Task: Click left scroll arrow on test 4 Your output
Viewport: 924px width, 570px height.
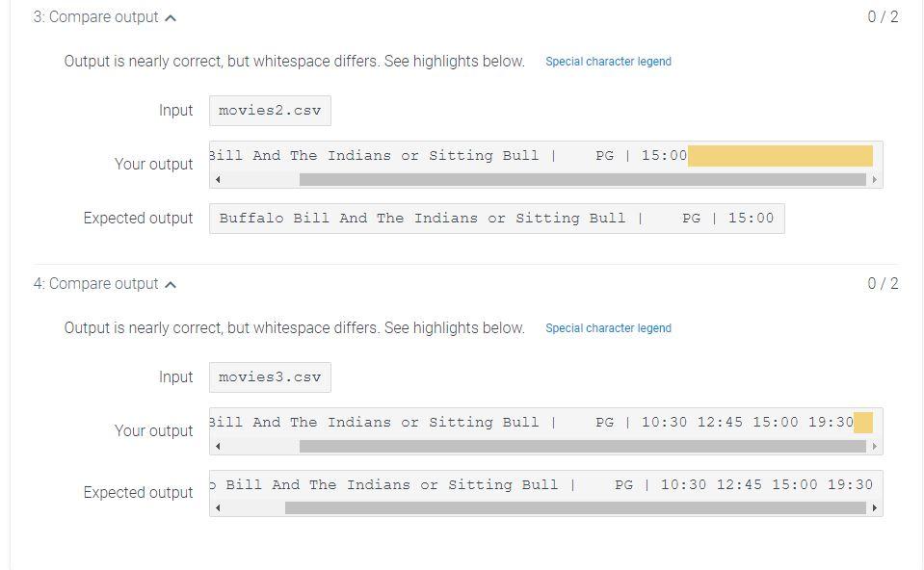Action: click(x=217, y=446)
